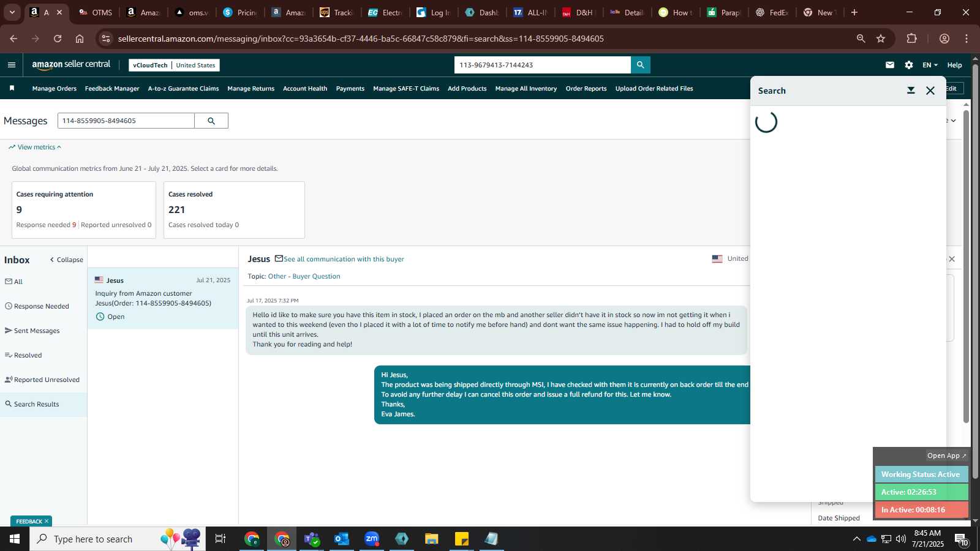The image size is (980, 551).
Task: Click the Help link in header
Action: point(954,65)
